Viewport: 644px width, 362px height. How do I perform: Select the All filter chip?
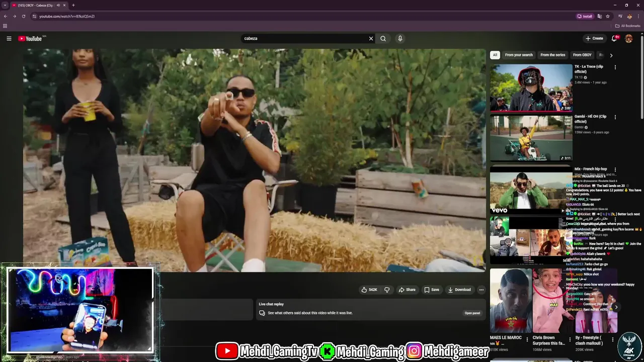coord(495,55)
